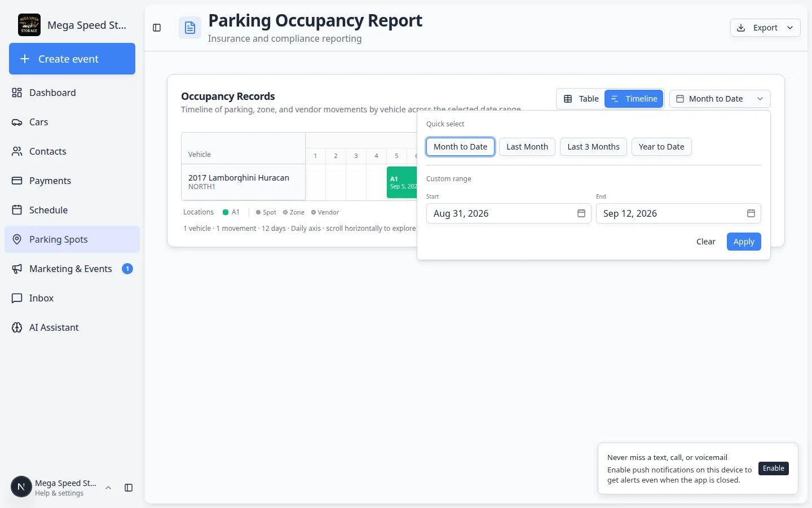The width and height of the screenshot is (812, 508).
Task: Select the Last Month quick range
Action: (x=527, y=147)
